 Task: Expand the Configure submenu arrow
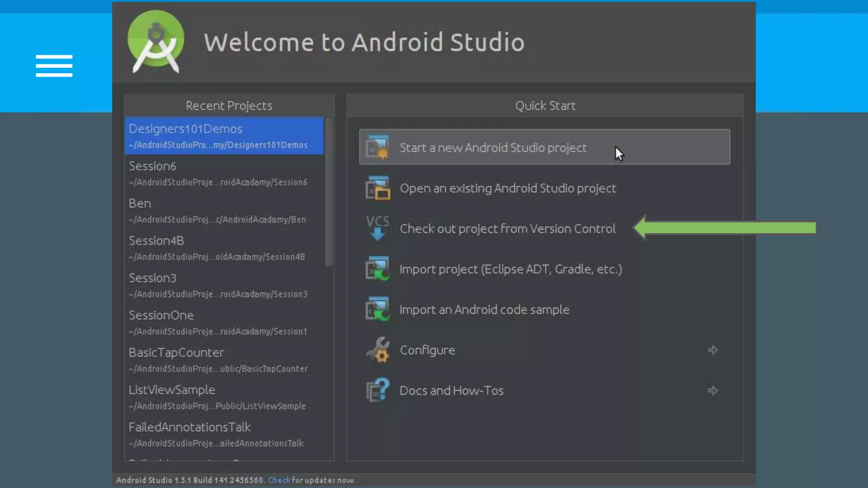click(713, 350)
